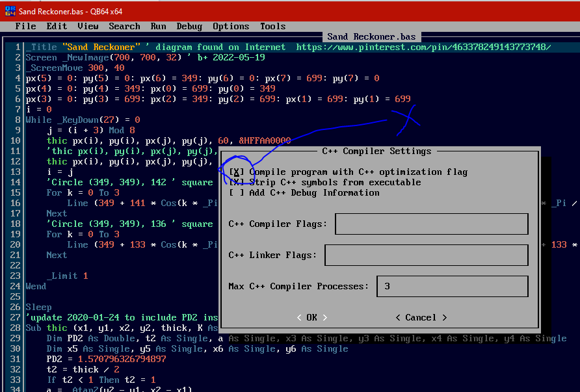580x392 pixels.
Task: Open the File menu
Action: point(25,26)
